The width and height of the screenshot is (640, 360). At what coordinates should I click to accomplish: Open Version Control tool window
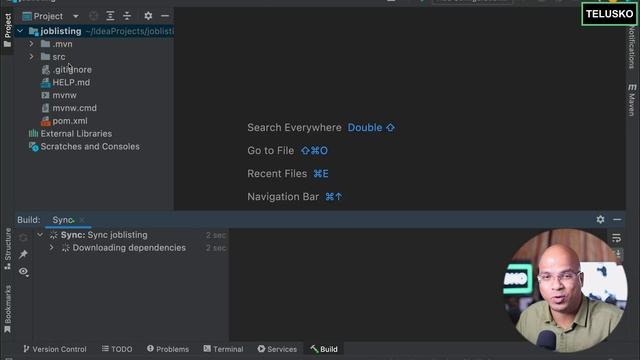coord(55,349)
